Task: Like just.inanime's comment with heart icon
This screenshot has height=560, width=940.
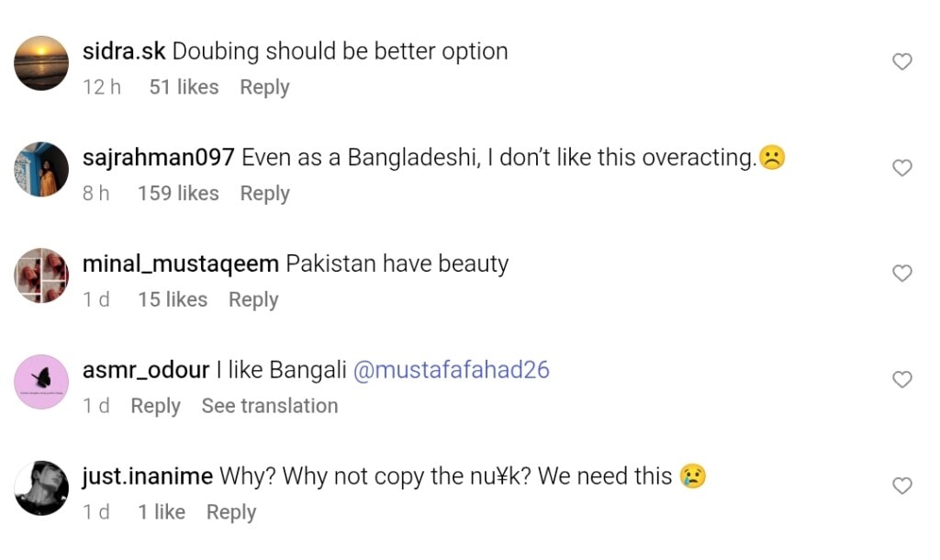Action: click(x=902, y=486)
